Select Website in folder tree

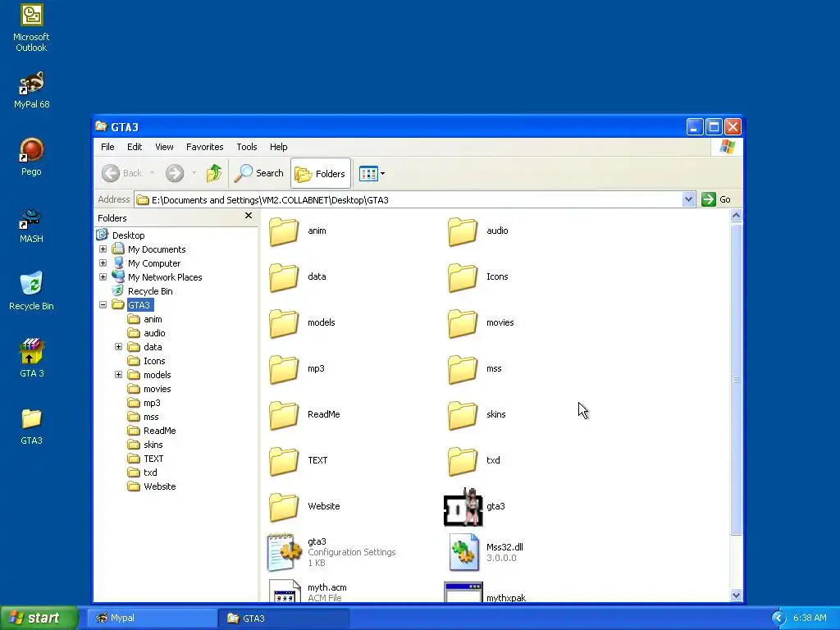(152, 486)
